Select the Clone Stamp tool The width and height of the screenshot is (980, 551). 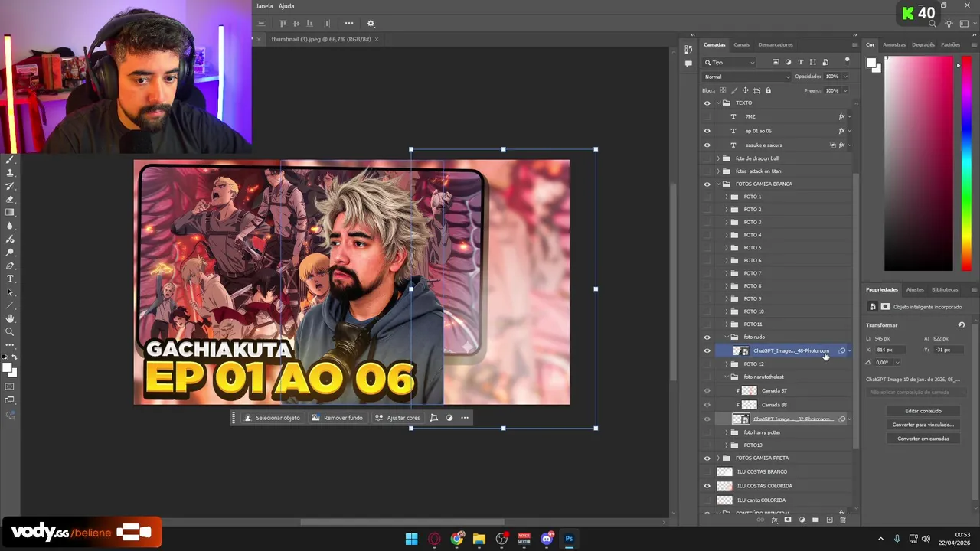point(10,173)
